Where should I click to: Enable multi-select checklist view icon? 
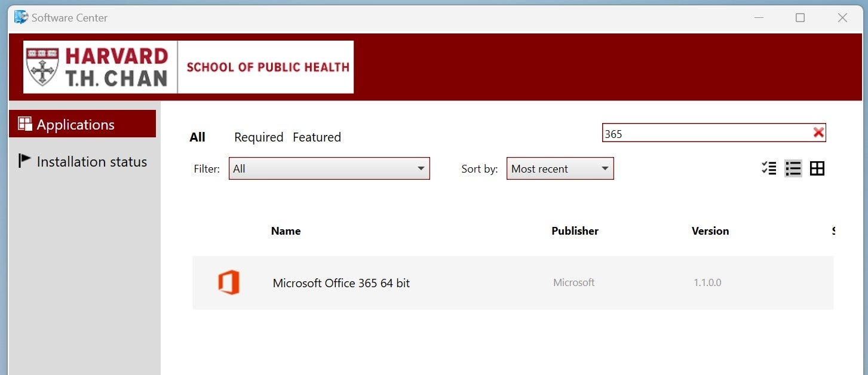click(769, 168)
